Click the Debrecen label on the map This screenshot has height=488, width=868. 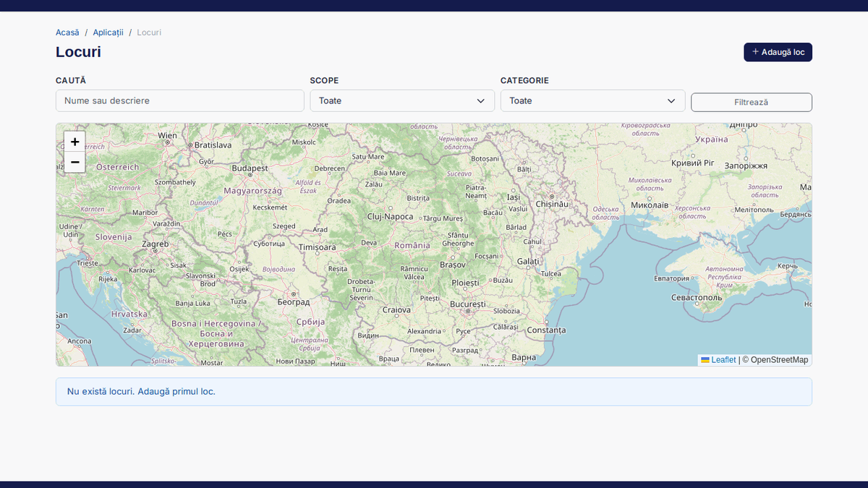click(x=330, y=168)
